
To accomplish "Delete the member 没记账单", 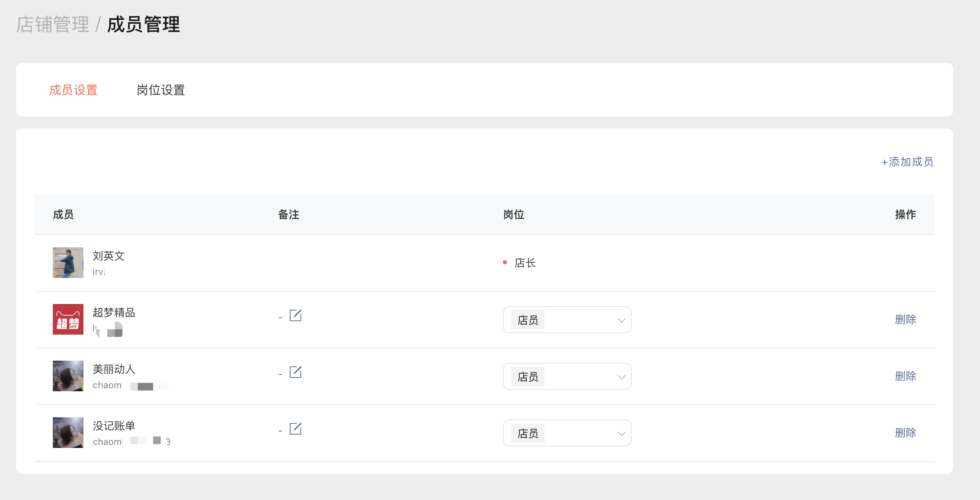I will pyautogui.click(x=905, y=433).
